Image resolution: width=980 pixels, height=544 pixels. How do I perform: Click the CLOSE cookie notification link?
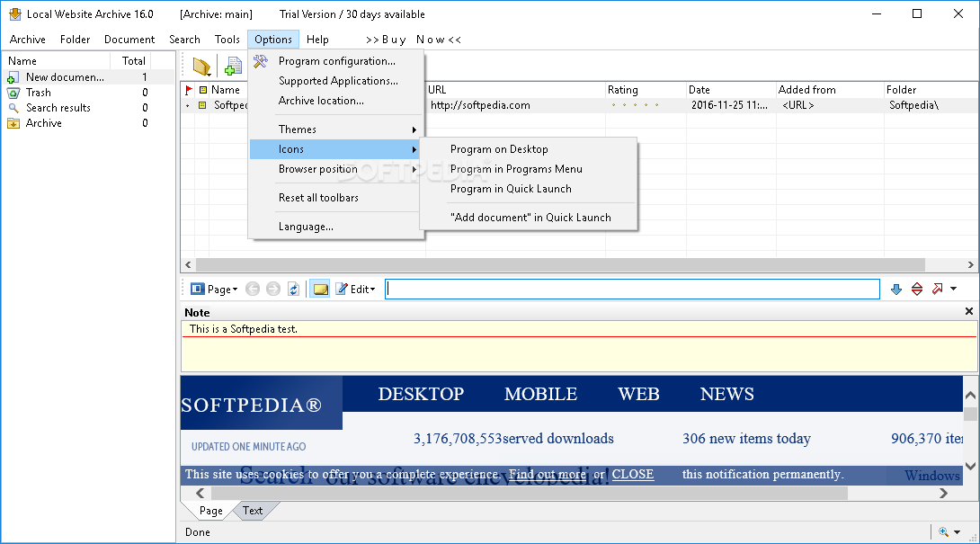[x=632, y=475]
